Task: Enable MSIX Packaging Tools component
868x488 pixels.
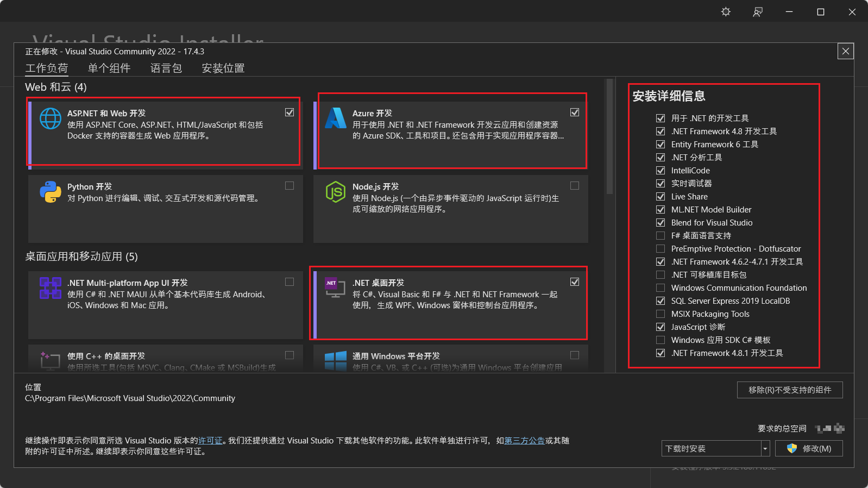Action: [661, 314]
